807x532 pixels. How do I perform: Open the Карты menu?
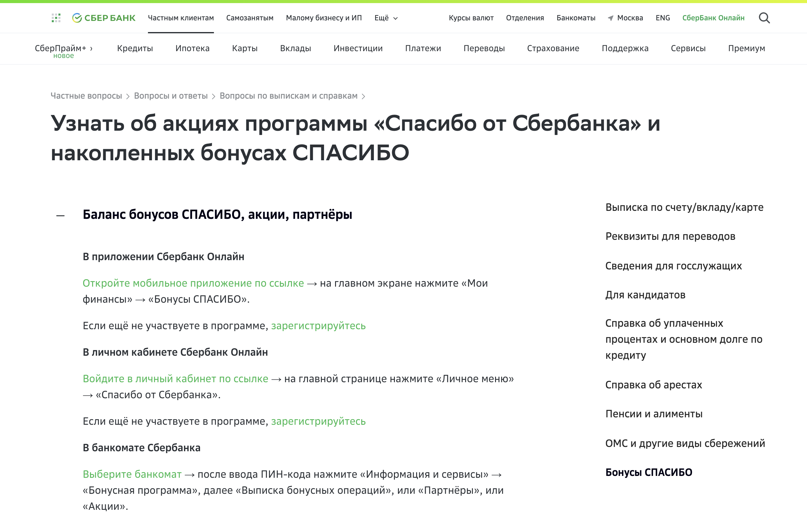click(244, 48)
